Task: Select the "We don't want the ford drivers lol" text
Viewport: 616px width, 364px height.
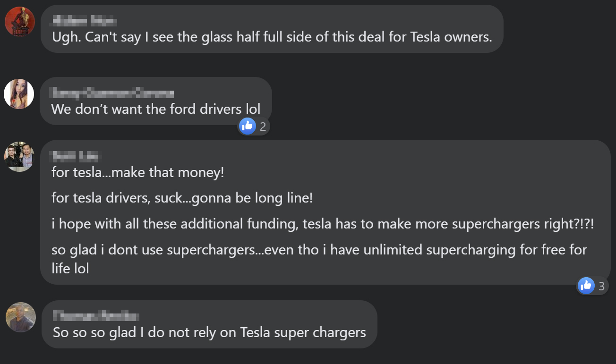Action: coord(155,109)
